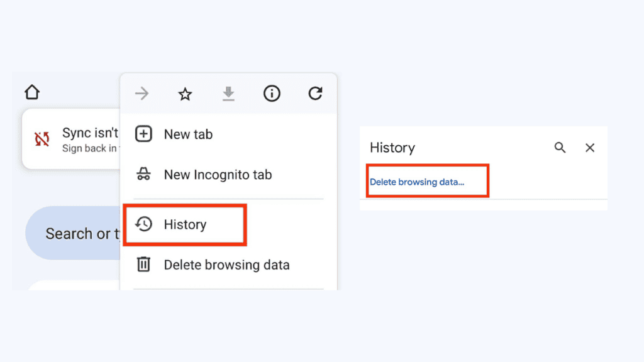644x362 pixels.
Task: Open the Sync isn't working card
Action: pyautogui.click(x=72, y=139)
